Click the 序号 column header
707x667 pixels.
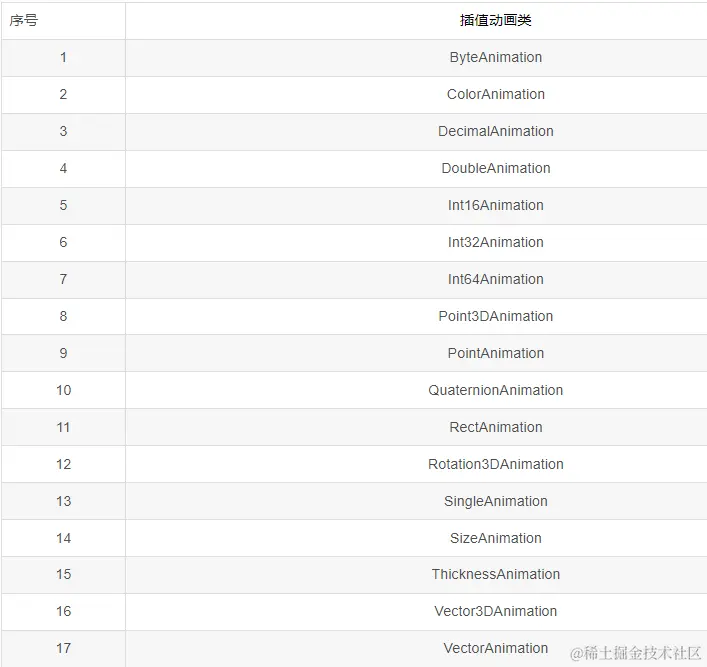tap(24, 20)
